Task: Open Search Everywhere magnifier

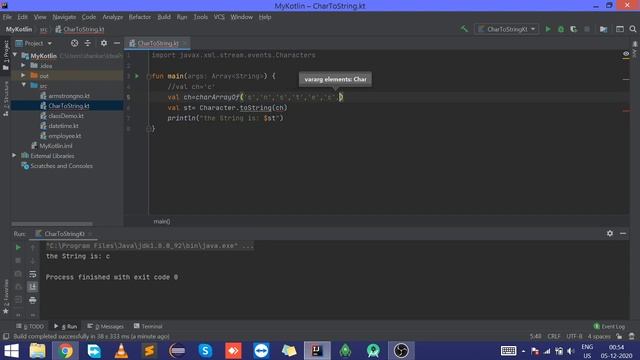Action: click(x=633, y=29)
